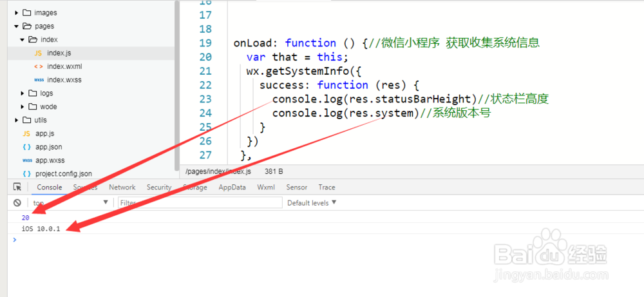Image resolution: width=644 pixels, height=297 pixels.
Task: Expand the logs folder arrow
Action: point(22,93)
